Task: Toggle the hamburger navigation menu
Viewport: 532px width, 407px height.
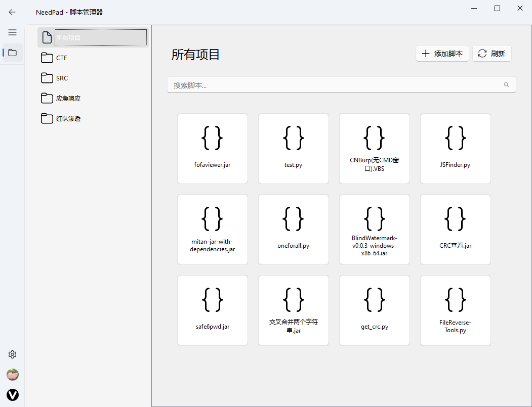Action: click(x=12, y=32)
